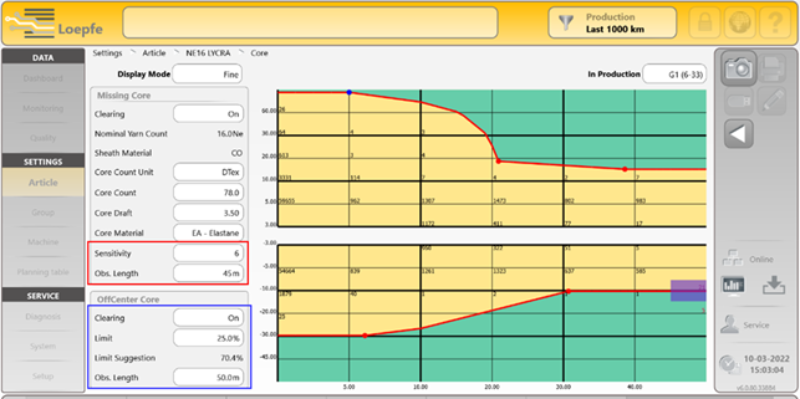Click Core in the breadcrumb

pos(259,53)
